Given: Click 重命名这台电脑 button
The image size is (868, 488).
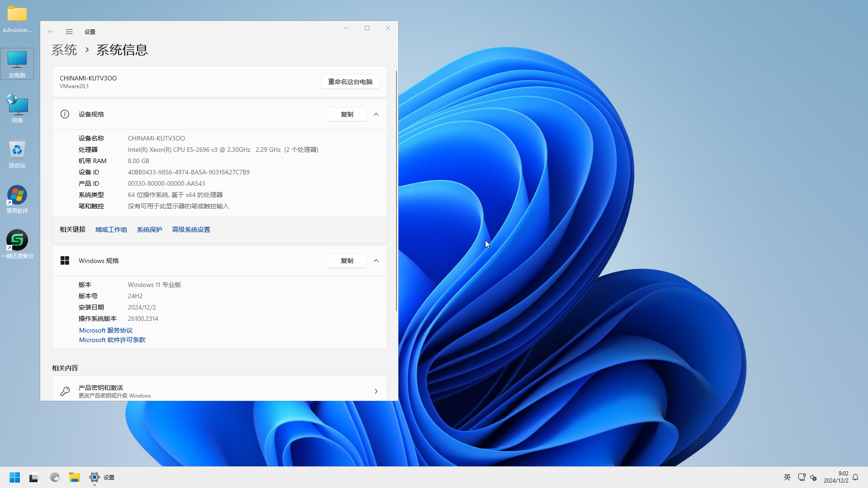Looking at the screenshot, I should coord(350,82).
